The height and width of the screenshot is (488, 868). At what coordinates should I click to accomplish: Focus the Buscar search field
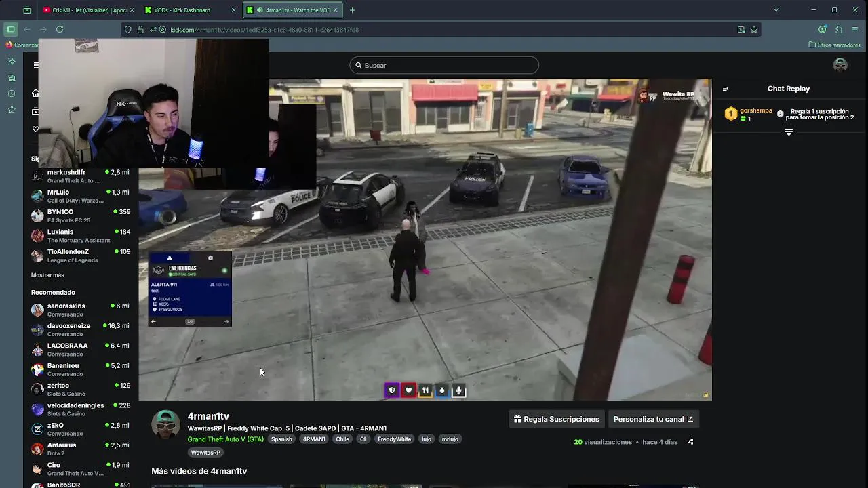(x=444, y=65)
